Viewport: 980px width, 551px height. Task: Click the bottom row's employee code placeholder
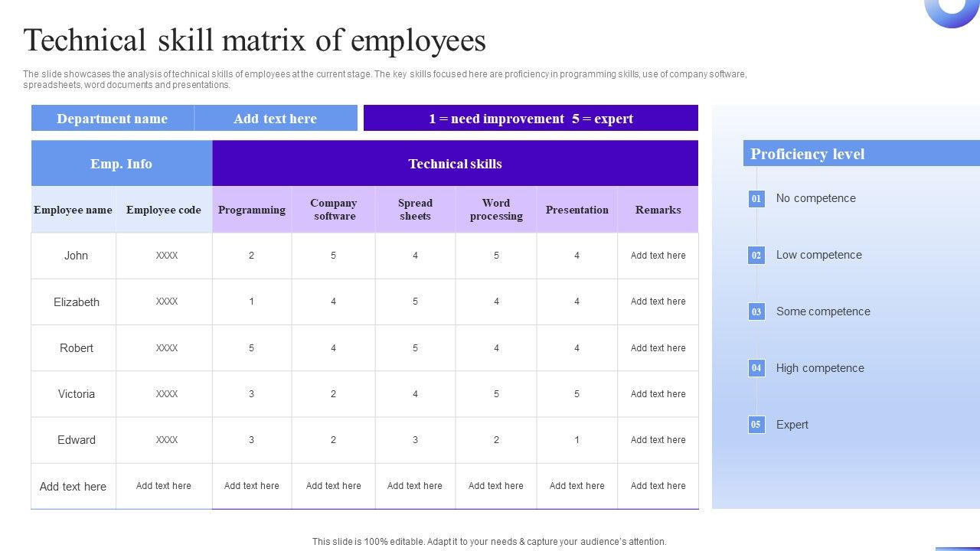click(164, 486)
